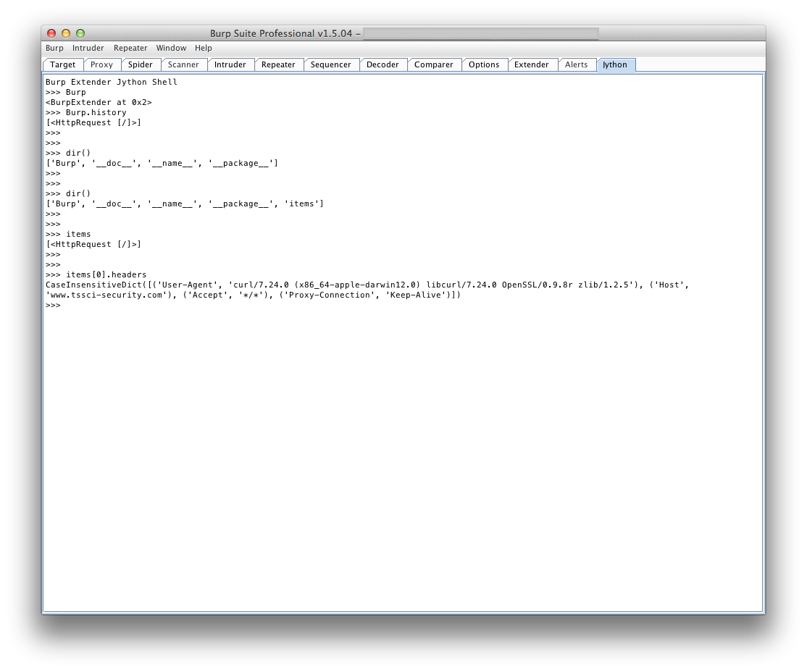Click the '>>> items[0].headers' command line
Image resolution: width=807 pixels, height=672 pixels.
(96, 274)
